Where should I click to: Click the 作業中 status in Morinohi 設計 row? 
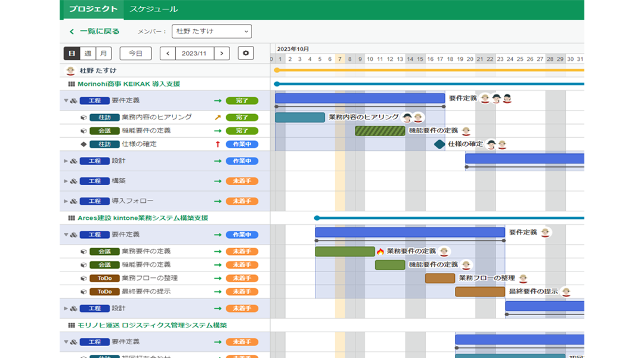pyautogui.click(x=242, y=161)
